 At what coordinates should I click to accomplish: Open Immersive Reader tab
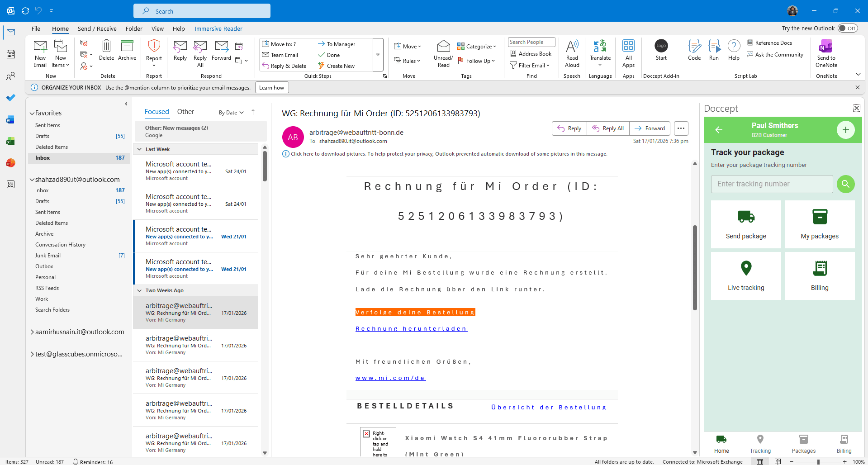(218, 28)
